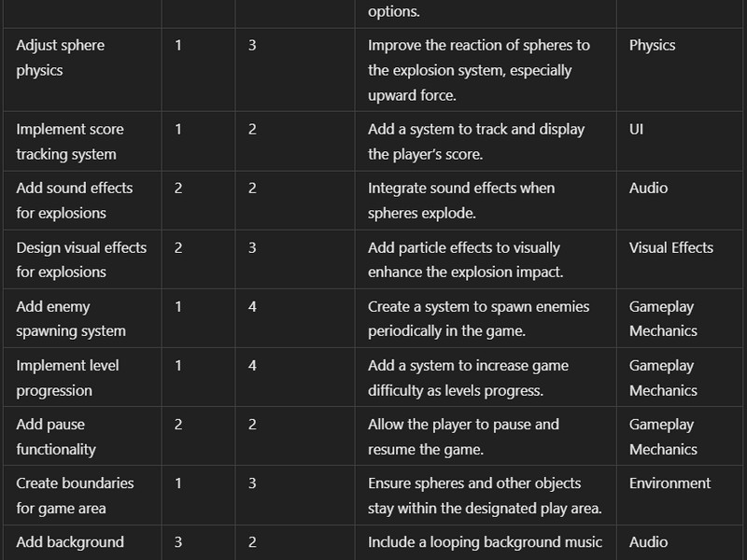Image resolution: width=747 pixels, height=560 pixels.
Task: Click the "Adjust sphere physics" task cell
Action: tap(61, 58)
